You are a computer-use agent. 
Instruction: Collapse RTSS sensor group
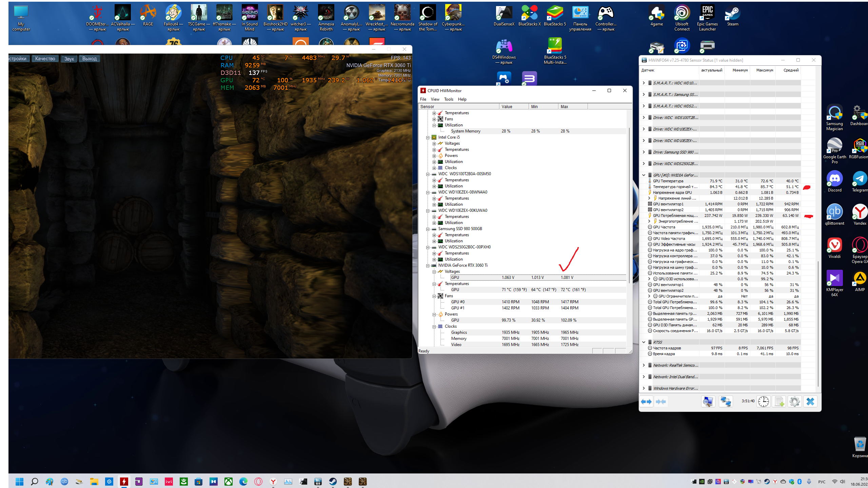(644, 342)
